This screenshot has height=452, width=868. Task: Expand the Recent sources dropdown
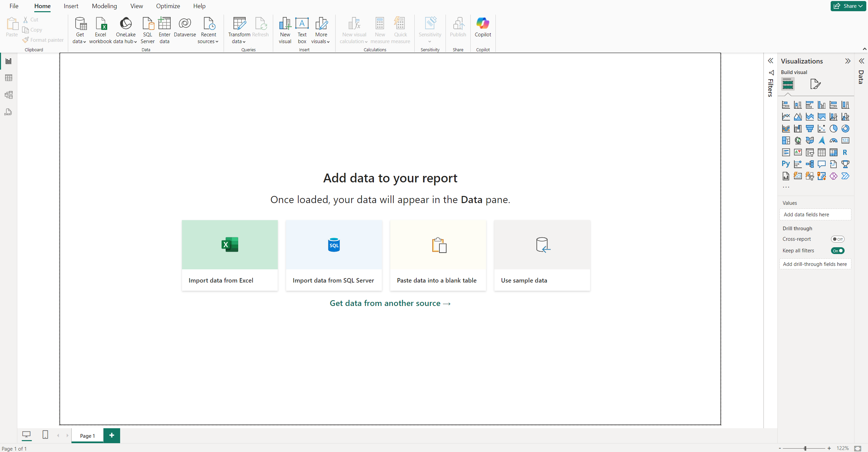click(208, 38)
